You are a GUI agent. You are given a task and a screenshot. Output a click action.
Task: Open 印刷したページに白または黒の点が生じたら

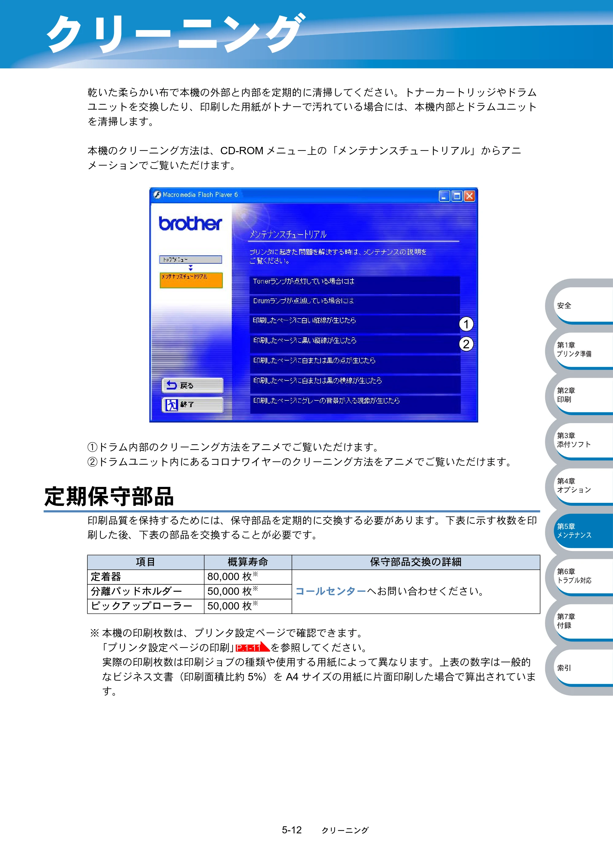point(355,365)
